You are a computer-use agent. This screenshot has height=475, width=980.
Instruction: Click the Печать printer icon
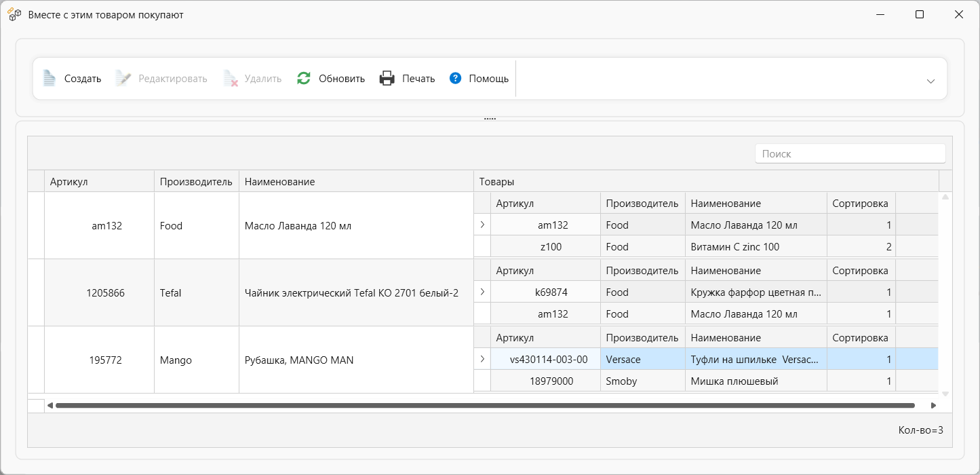pyautogui.click(x=387, y=79)
